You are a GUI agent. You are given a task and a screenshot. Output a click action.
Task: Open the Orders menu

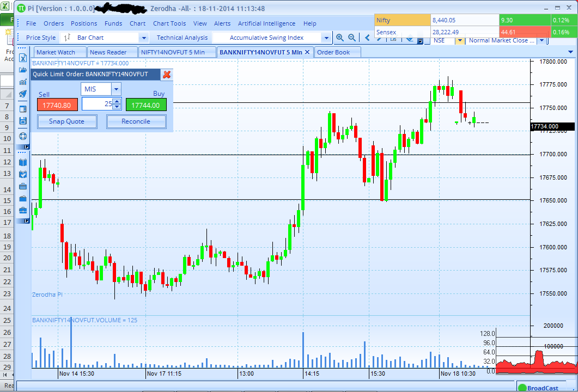pos(54,23)
